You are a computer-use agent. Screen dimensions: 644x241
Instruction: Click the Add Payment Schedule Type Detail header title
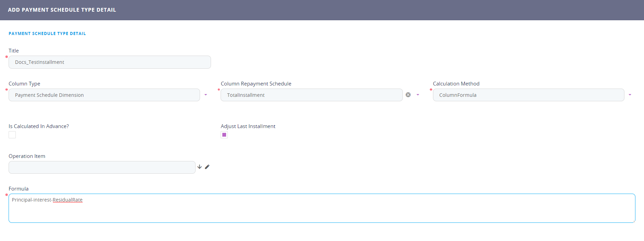click(62, 10)
